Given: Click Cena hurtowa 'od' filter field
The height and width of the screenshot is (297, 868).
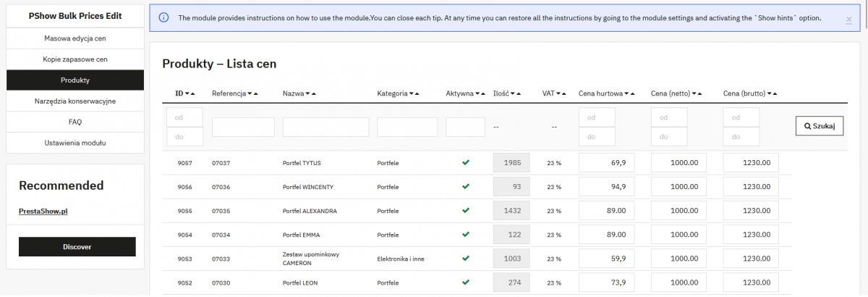Looking at the screenshot, I should click(x=597, y=117).
